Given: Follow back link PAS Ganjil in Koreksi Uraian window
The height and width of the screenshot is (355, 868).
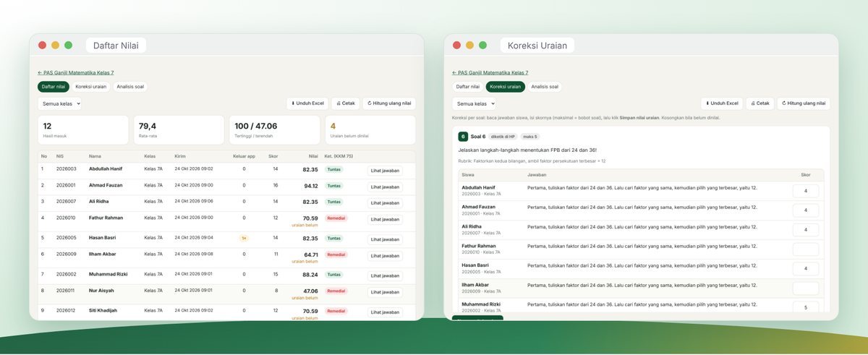Looking at the screenshot, I should 490,73.
